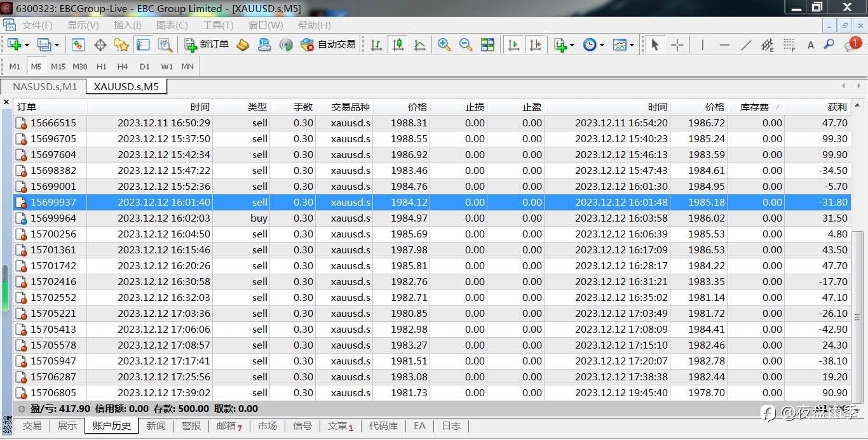
Task: Open the 图表(C) menu
Action: [172, 25]
